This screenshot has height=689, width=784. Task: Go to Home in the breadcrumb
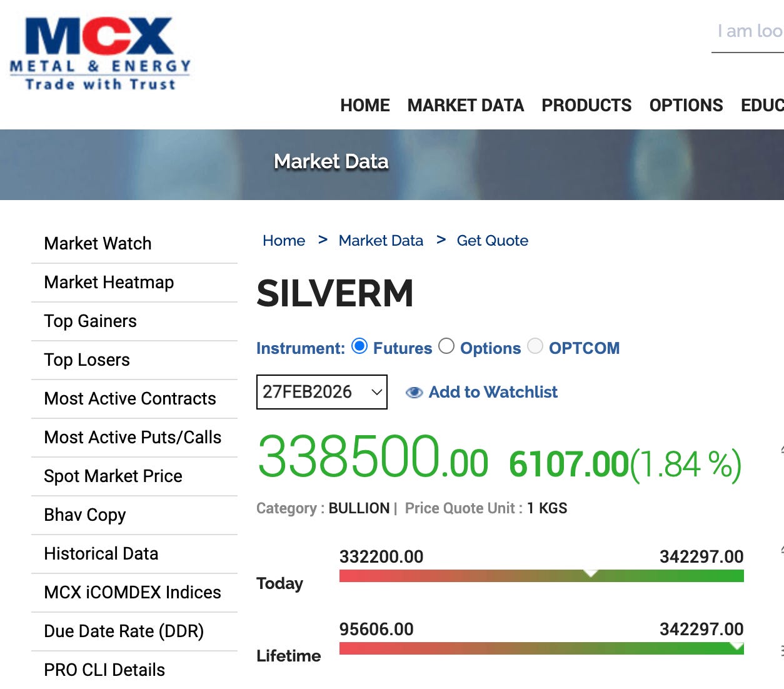coord(284,241)
